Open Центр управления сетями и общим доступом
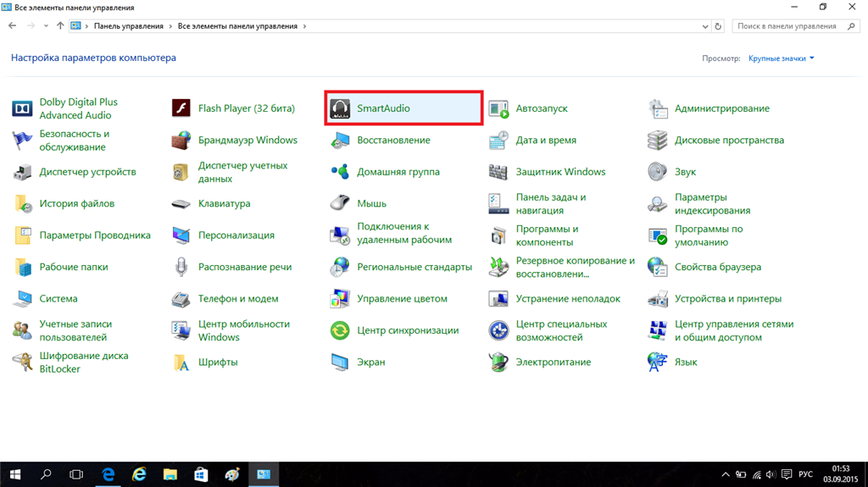Image resolution: width=868 pixels, height=487 pixels. click(734, 330)
